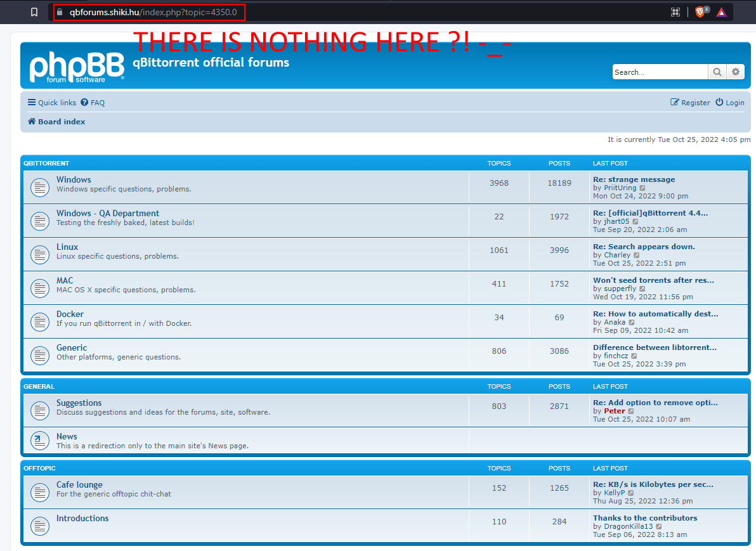Click the Linux forum icon
The width and height of the screenshot is (756, 551).
point(40,254)
